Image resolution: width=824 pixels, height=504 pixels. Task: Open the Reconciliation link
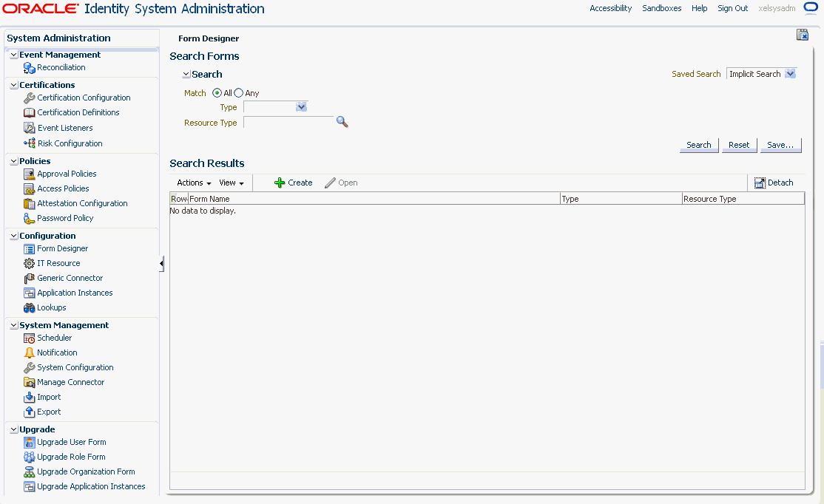coord(61,68)
